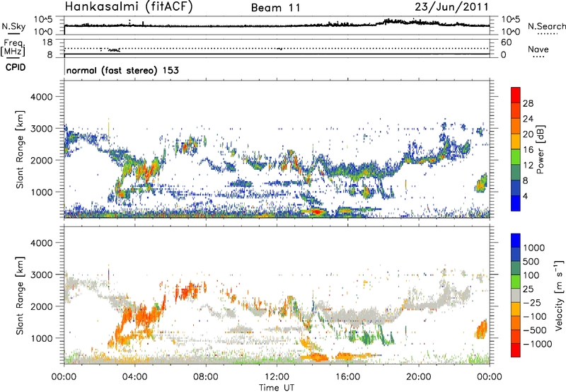This screenshot has height=392, width=566.
Task: Pick the bright green 25-100 velocity colorbar segment
Action: pos(516,282)
